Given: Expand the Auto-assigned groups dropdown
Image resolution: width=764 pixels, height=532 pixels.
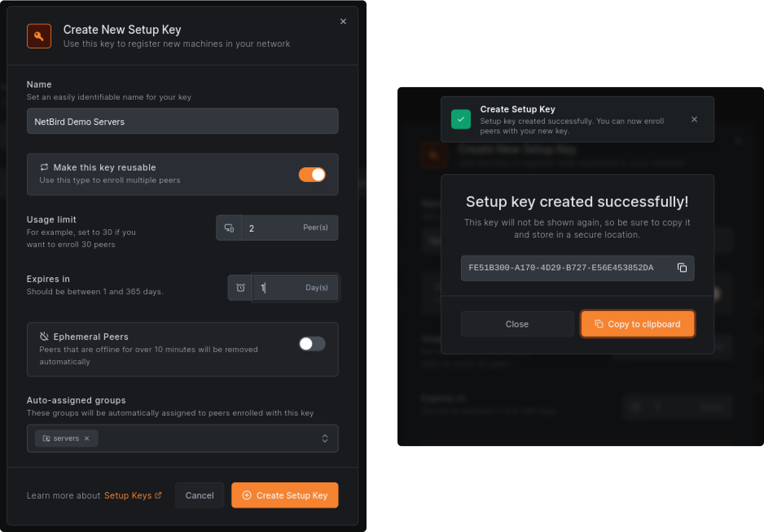Looking at the screenshot, I should (325, 438).
